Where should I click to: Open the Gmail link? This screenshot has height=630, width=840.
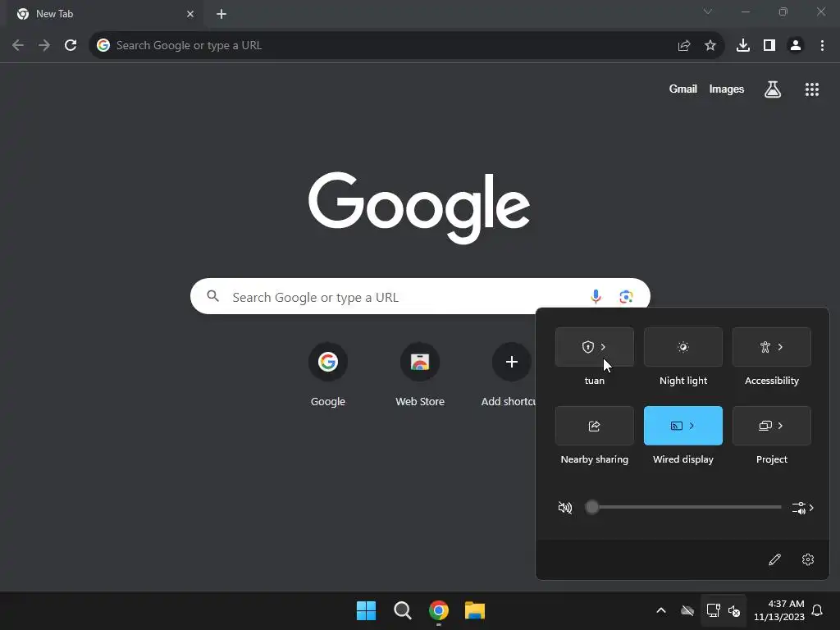click(683, 89)
